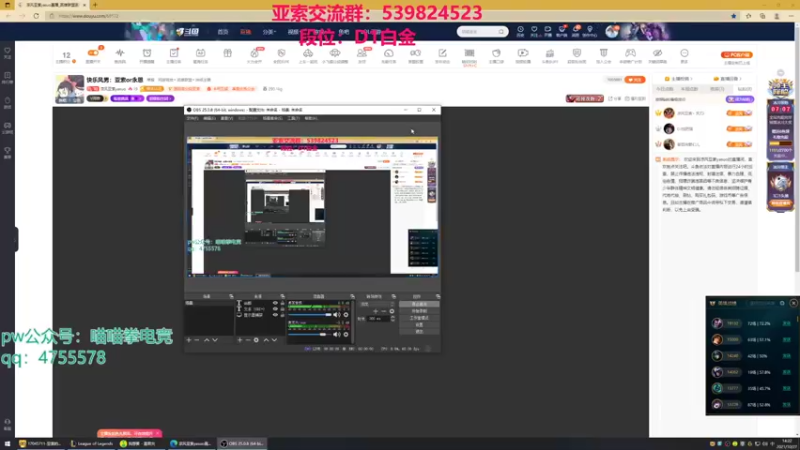
Task: Open the OBS scene transition type dropdown
Action: (378, 304)
